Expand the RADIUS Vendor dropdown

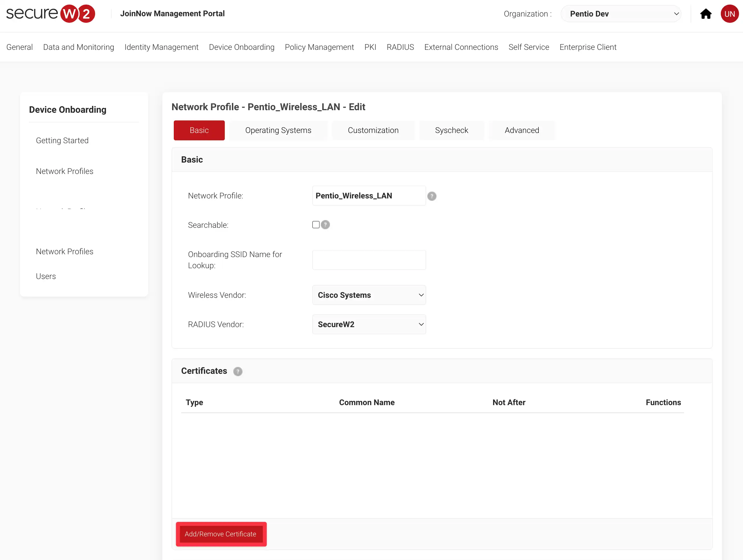369,324
